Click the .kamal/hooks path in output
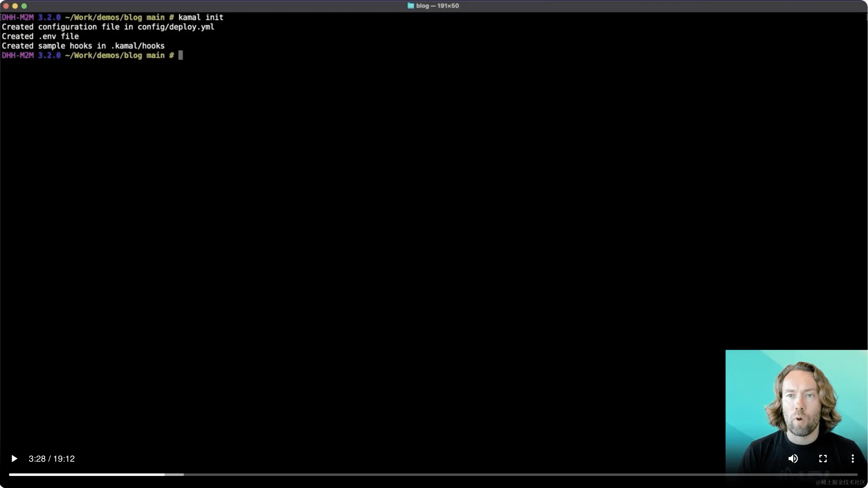The height and width of the screenshot is (488, 868). 137,46
